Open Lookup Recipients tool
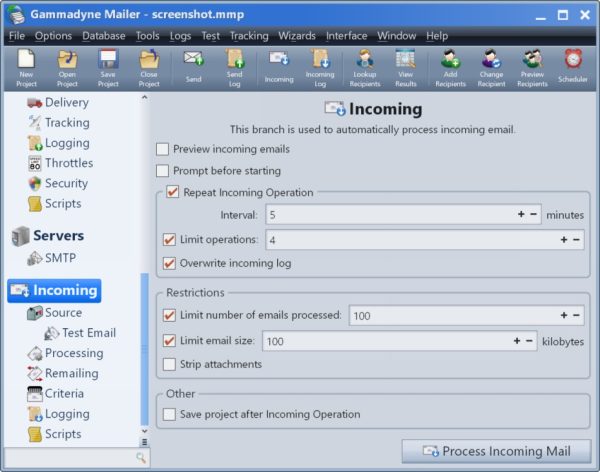This screenshot has width=600, height=472. pos(365,67)
